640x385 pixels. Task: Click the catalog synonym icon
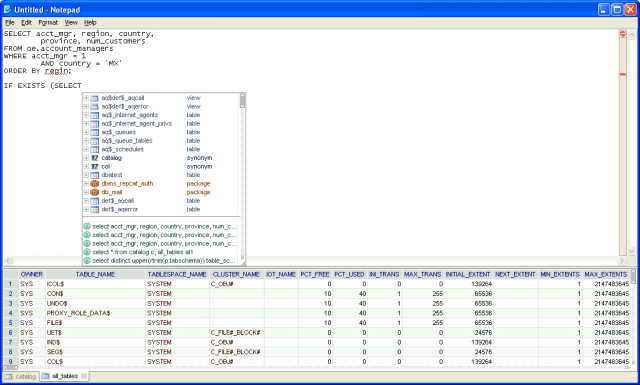pos(94,158)
